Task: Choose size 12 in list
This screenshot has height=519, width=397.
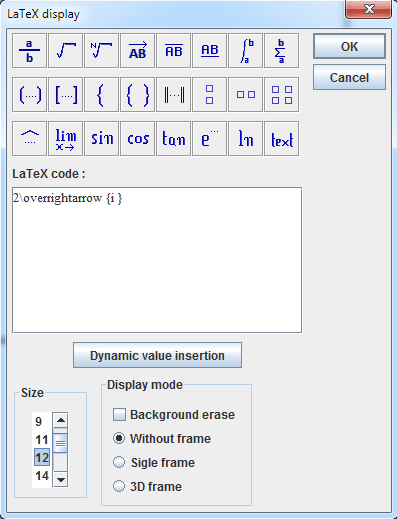Action: pos(42,458)
